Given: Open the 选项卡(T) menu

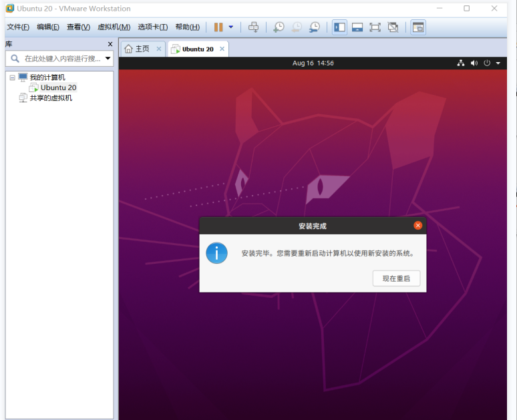Looking at the screenshot, I should (153, 27).
